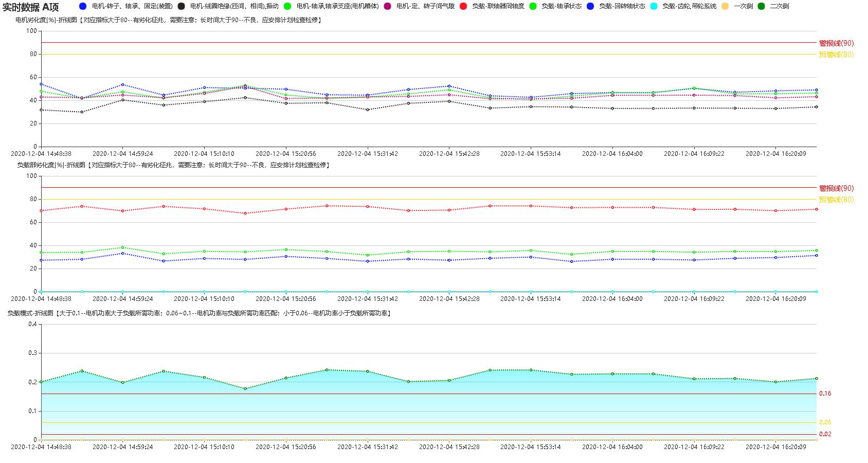Click motor chart timestamp 2020-12-04 15:20:56

coord(286,154)
